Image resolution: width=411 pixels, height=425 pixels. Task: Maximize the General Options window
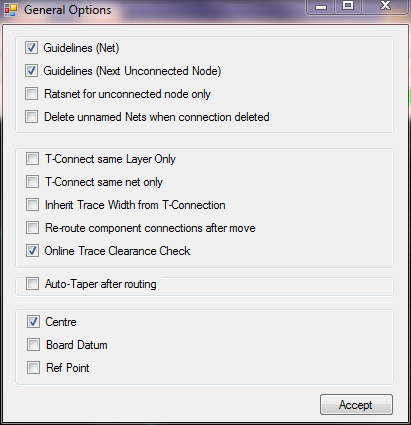tap(348, 7)
